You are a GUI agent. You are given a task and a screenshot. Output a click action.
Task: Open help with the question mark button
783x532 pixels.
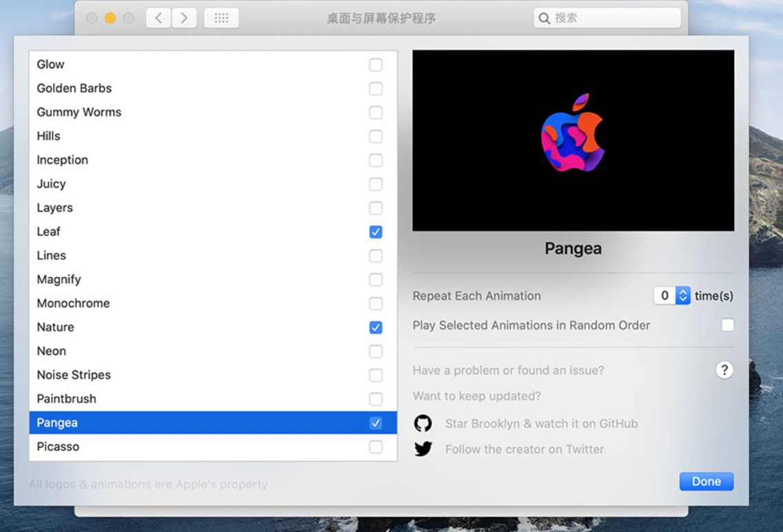(x=724, y=370)
